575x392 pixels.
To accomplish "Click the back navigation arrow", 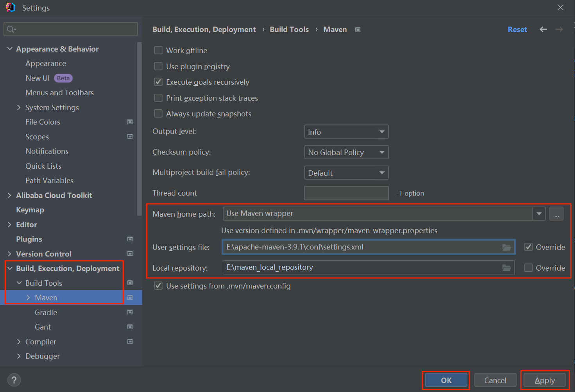I will pyautogui.click(x=543, y=30).
